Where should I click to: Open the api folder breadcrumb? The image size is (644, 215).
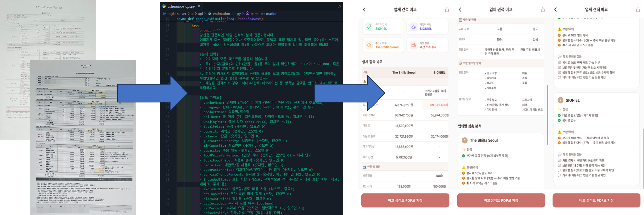click(200, 14)
